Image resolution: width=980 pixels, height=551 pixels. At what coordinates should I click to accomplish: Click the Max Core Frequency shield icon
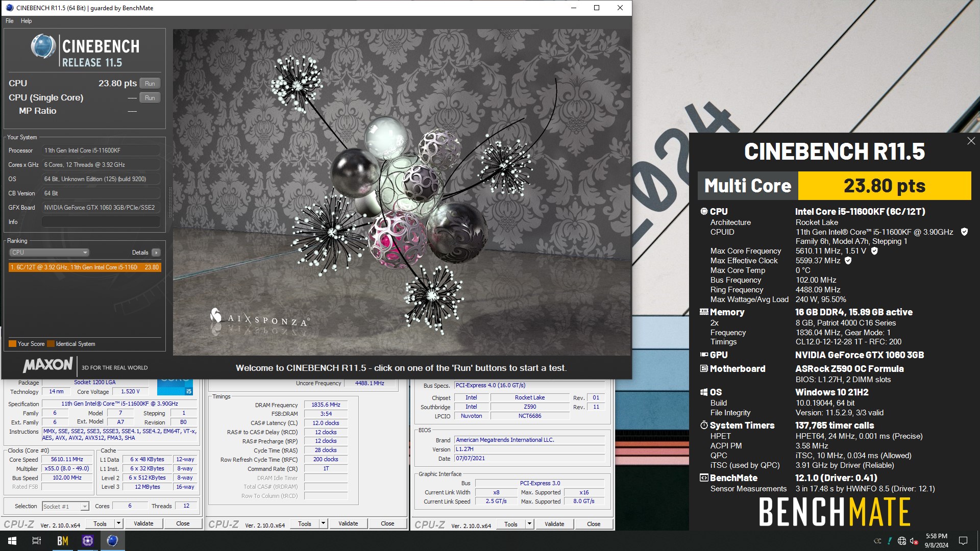(874, 251)
